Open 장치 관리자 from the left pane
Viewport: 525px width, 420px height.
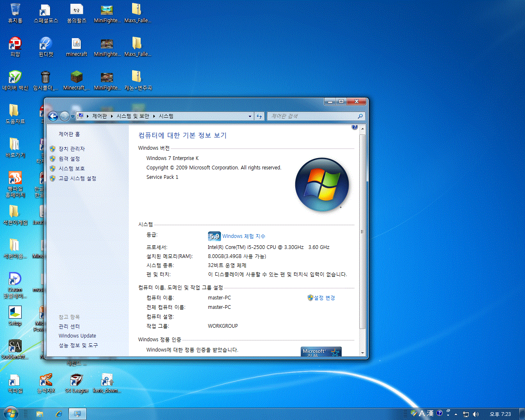72,149
